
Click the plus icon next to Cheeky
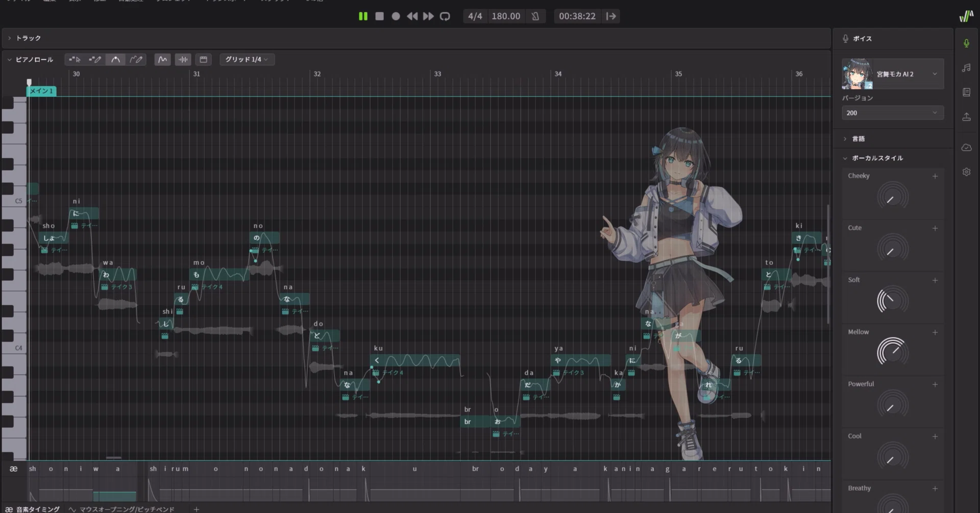point(935,176)
